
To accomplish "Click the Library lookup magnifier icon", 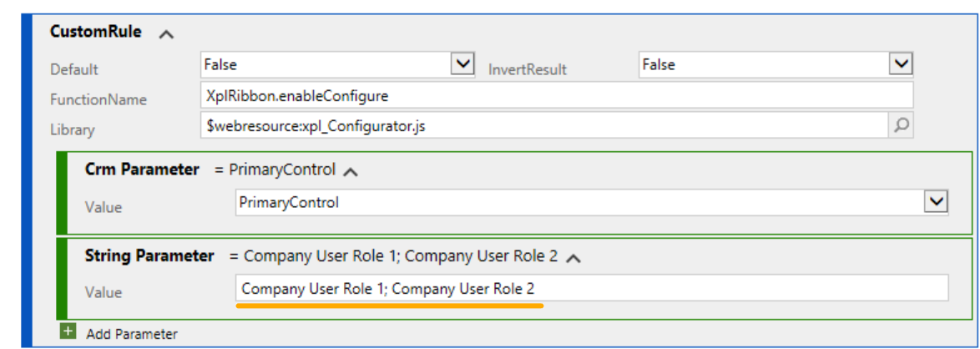I will (901, 126).
